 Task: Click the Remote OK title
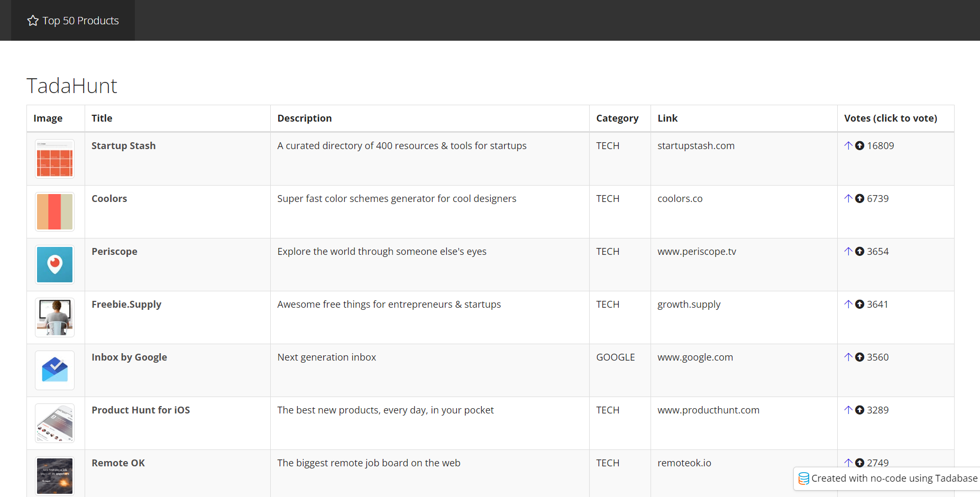118,463
